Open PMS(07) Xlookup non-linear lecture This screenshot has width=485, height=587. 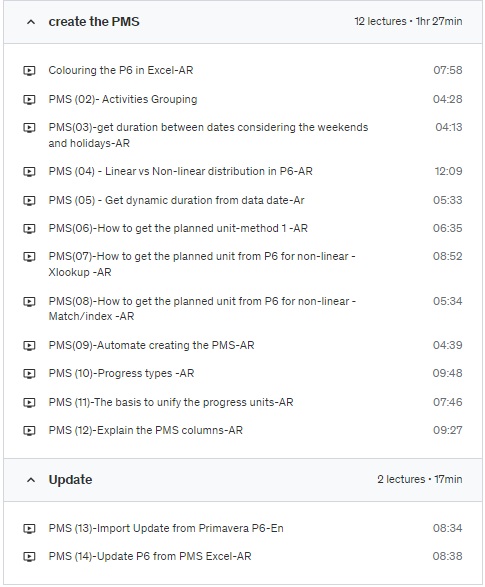click(x=202, y=264)
